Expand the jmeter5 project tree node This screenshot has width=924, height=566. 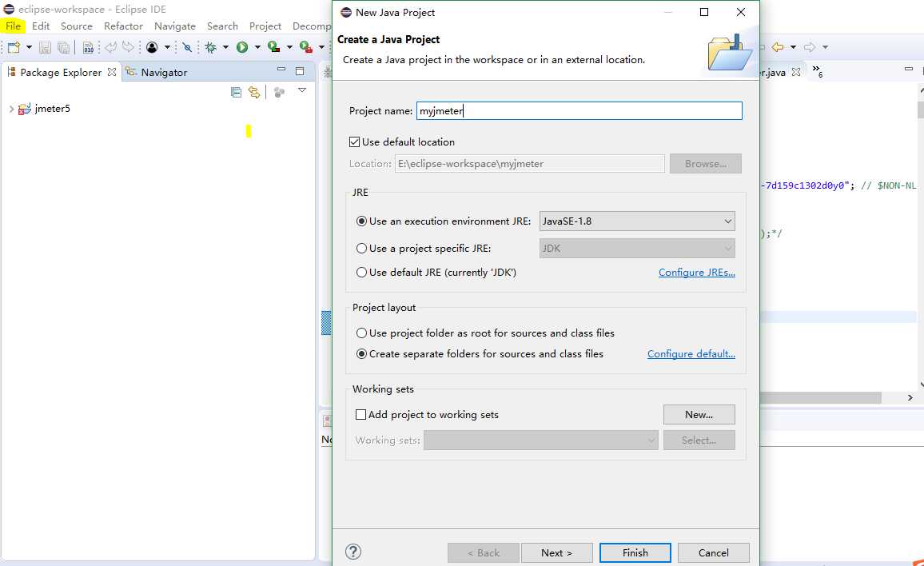pyautogui.click(x=11, y=109)
